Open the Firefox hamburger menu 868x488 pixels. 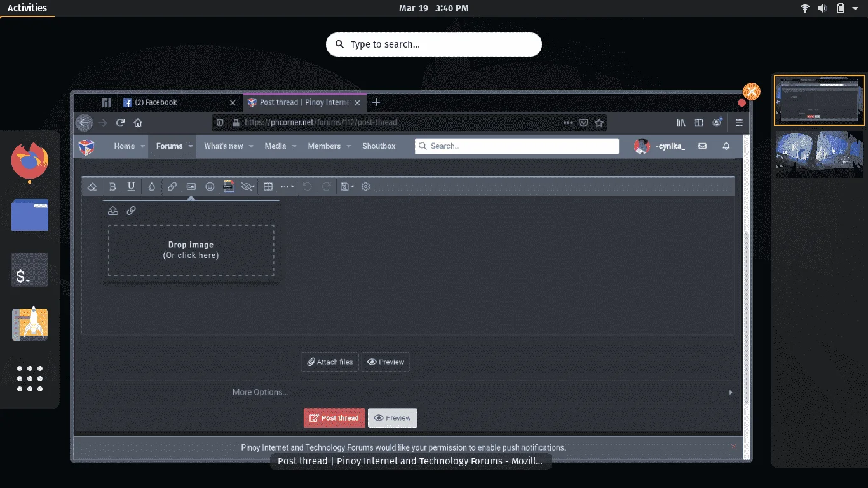[739, 123]
